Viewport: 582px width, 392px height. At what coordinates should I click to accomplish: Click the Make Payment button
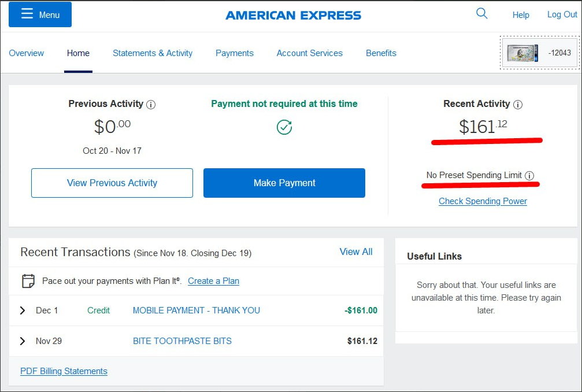284,183
